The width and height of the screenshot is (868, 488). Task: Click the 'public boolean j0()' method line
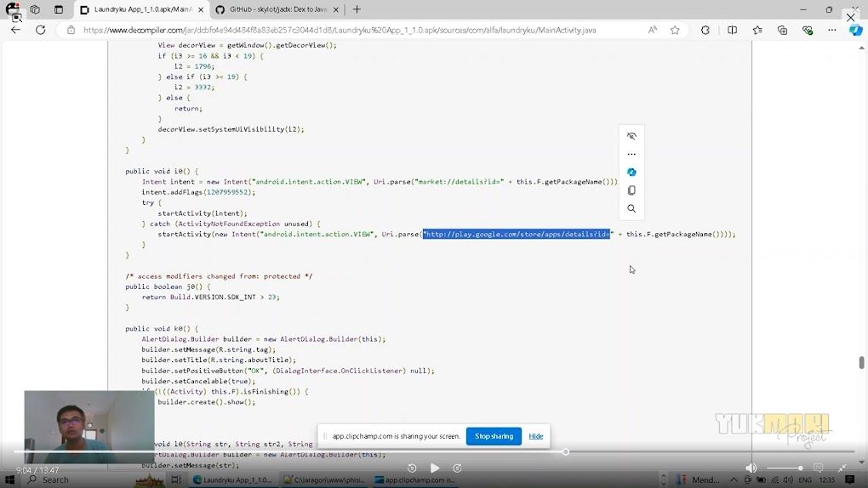coord(168,287)
